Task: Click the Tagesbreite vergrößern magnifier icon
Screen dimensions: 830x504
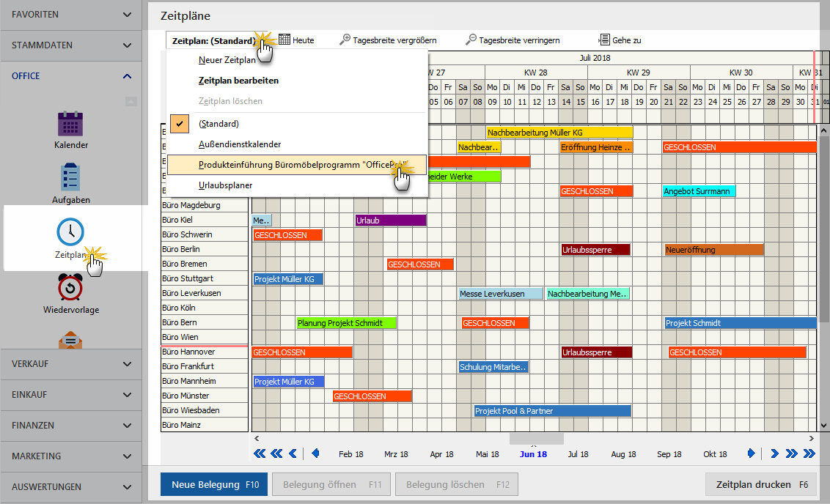Action: pos(345,40)
